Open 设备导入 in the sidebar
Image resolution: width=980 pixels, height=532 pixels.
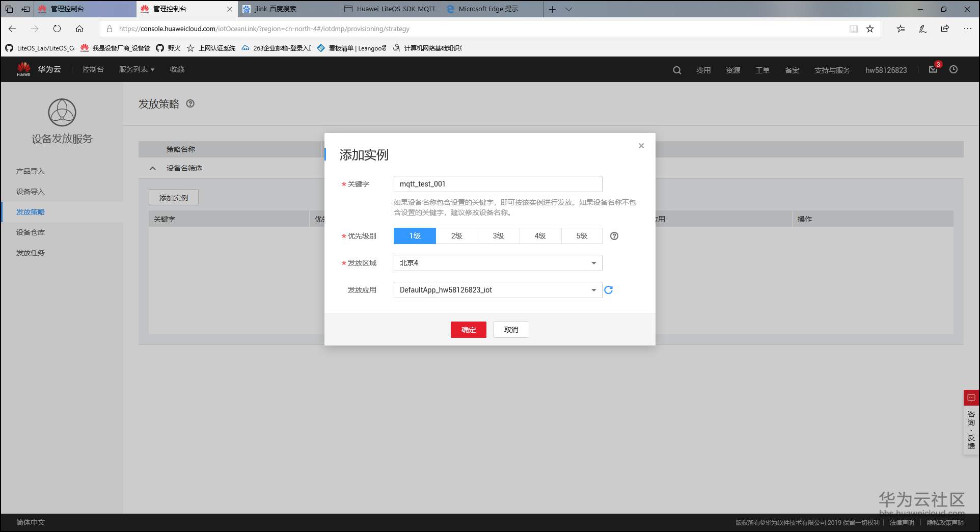click(31, 192)
